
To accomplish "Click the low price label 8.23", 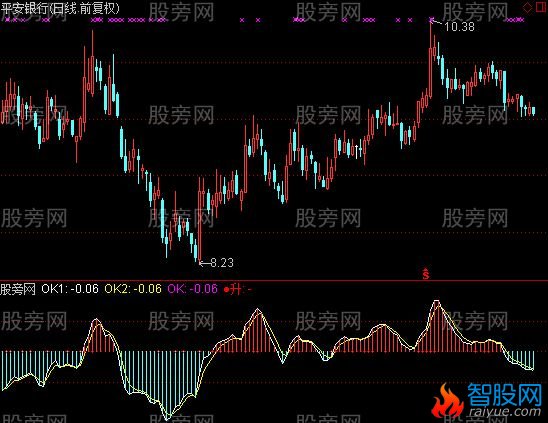I will pyautogui.click(x=222, y=263).
